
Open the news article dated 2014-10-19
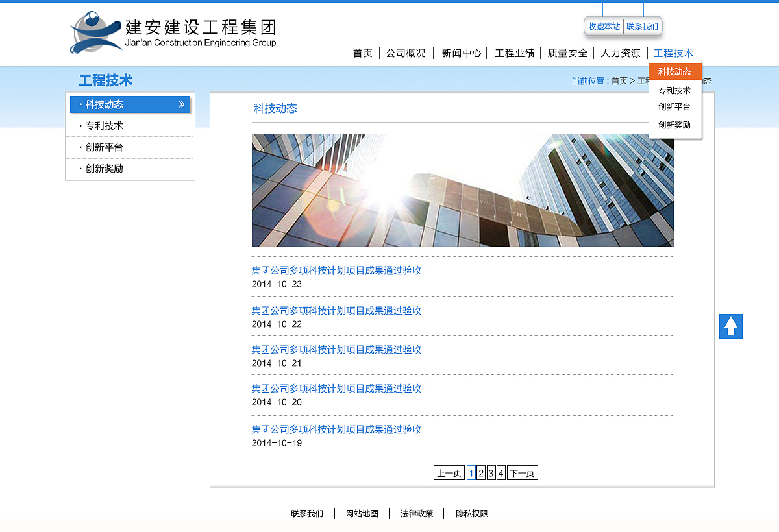click(336, 429)
